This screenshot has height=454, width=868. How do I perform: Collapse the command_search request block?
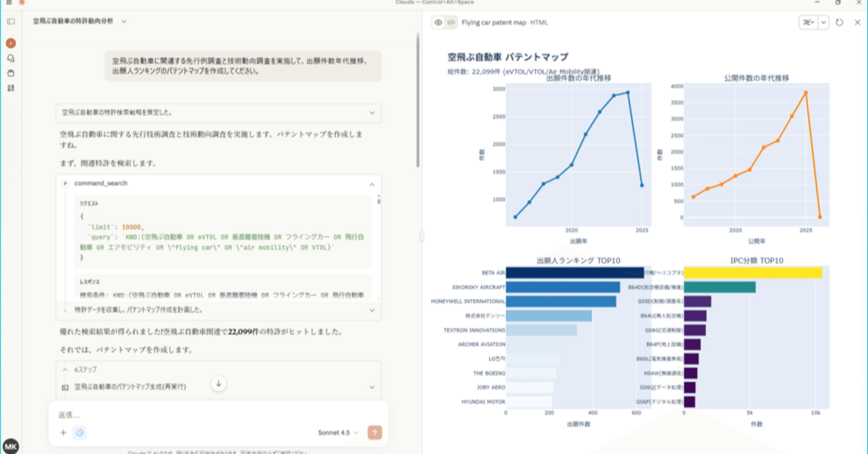click(x=371, y=183)
